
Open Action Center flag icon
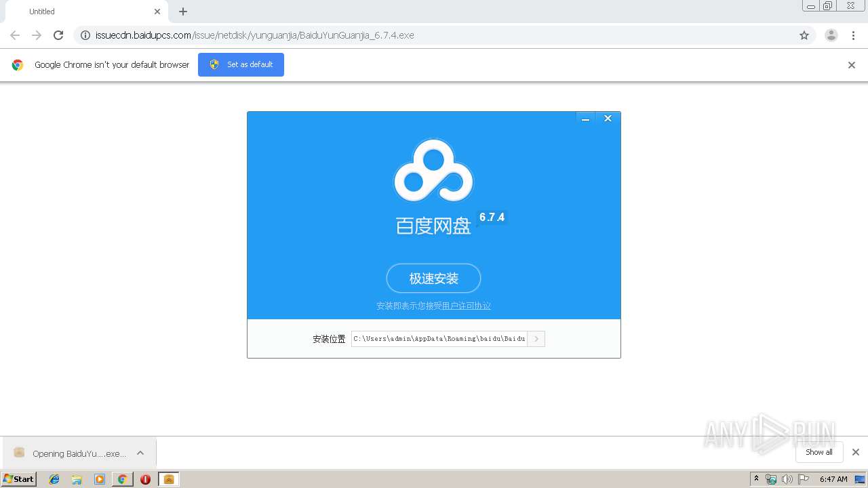click(804, 479)
